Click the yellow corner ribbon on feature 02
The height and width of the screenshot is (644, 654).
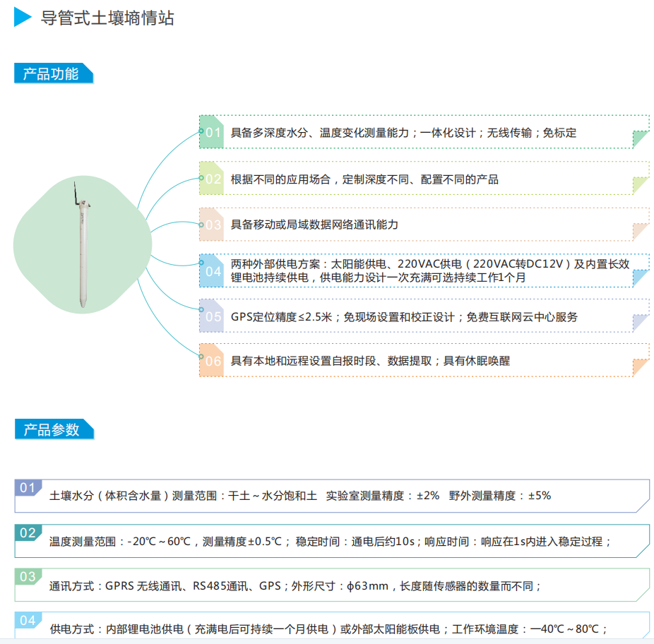(639, 184)
